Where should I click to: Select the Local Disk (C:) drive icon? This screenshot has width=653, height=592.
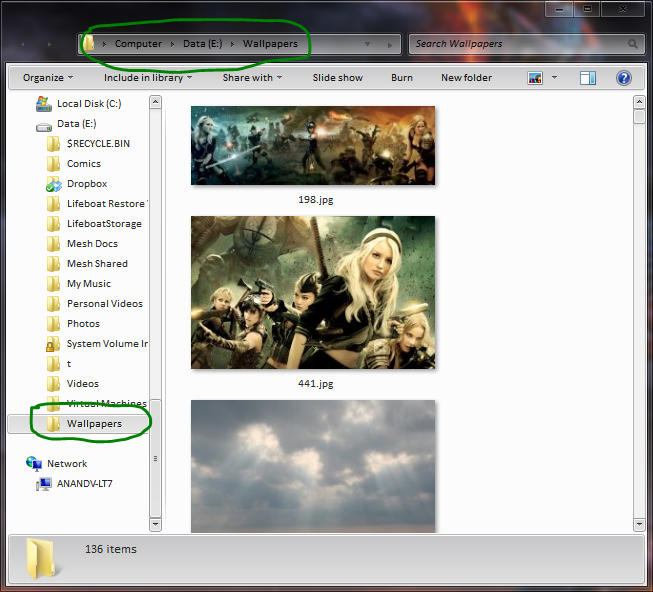pyautogui.click(x=44, y=103)
